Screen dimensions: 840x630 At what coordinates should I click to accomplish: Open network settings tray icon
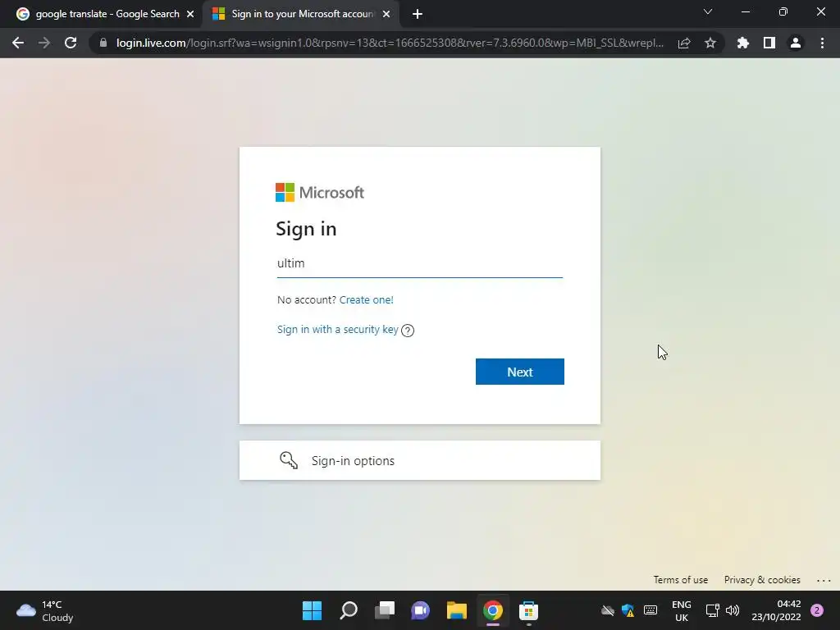tap(713, 610)
